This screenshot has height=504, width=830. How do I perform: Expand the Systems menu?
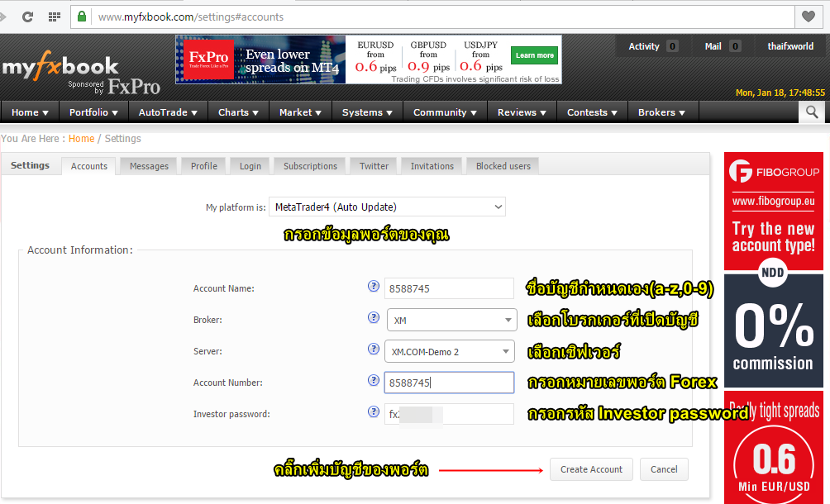367,112
